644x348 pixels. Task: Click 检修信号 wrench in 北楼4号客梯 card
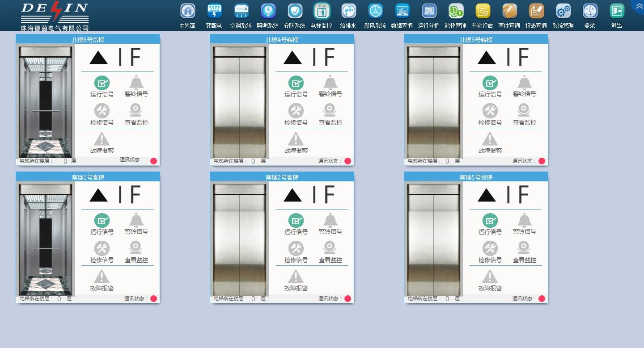pos(296,111)
